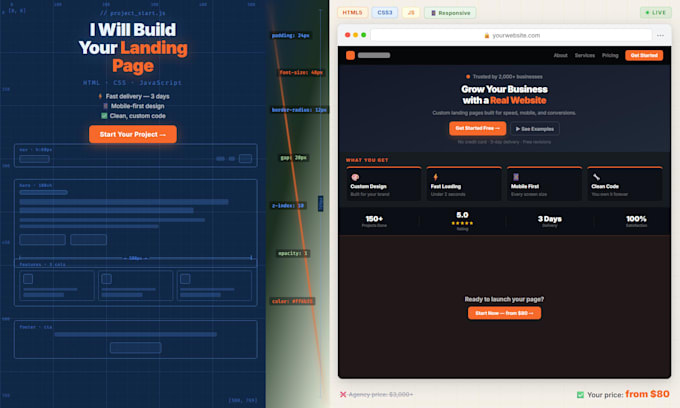Click the 100% satisfaction stat
The width and height of the screenshot is (680, 408).
point(636,221)
